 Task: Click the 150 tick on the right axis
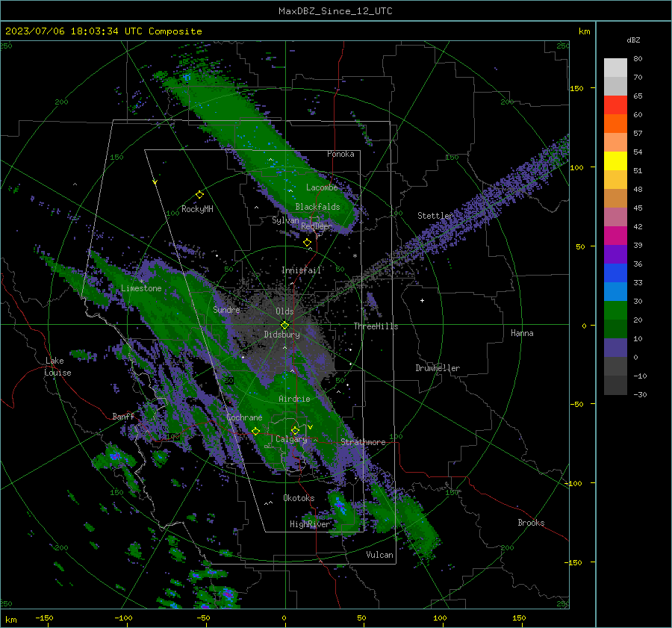tap(577, 88)
